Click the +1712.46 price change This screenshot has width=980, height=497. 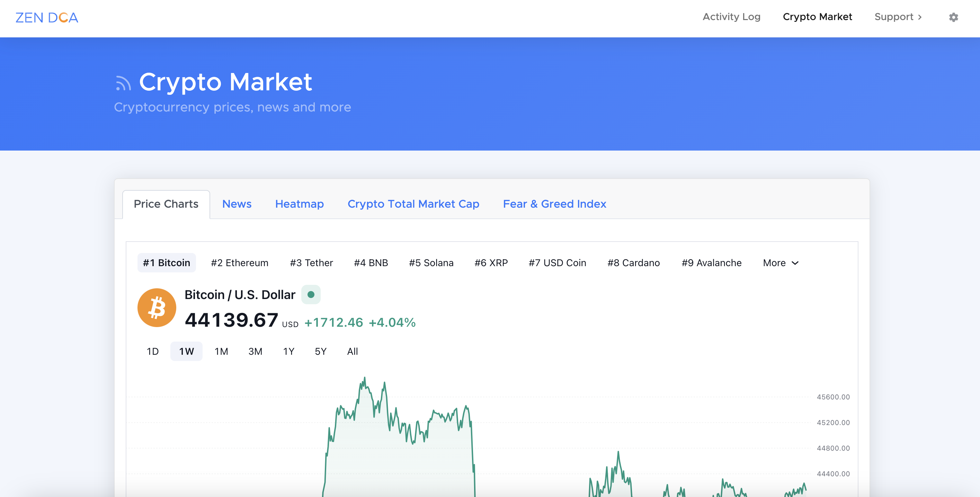point(333,323)
